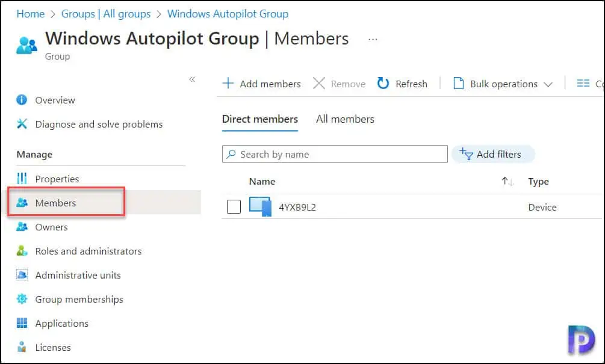Viewport: 605px width, 364px height.
Task: Tick the checkbox for device 4YXB9L2
Action: (x=234, y=207)
